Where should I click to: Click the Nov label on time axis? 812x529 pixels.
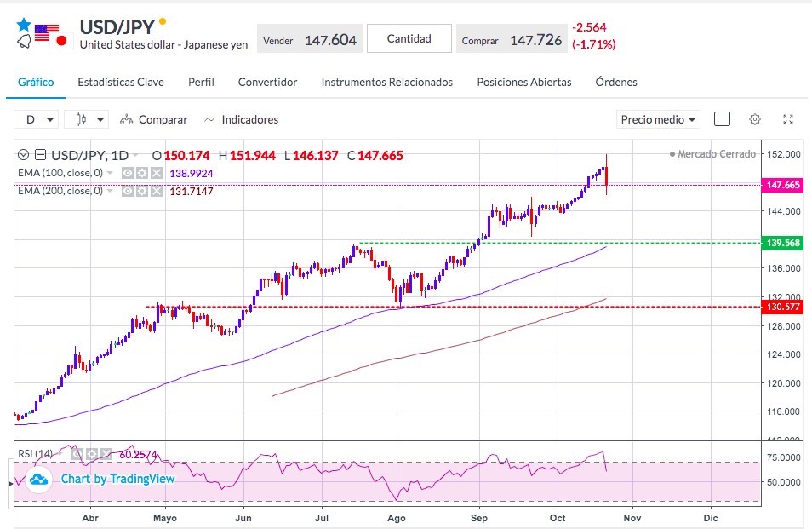coord(632,518)
